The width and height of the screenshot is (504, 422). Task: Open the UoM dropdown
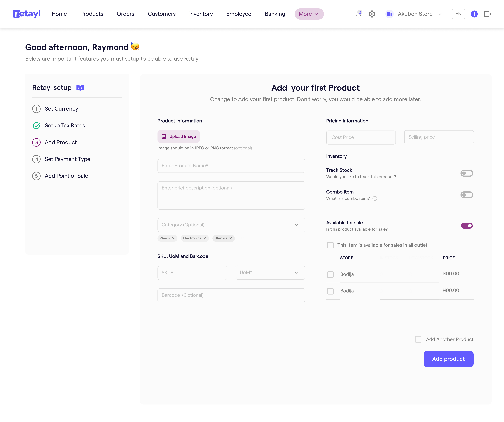[x=270, y=272]
